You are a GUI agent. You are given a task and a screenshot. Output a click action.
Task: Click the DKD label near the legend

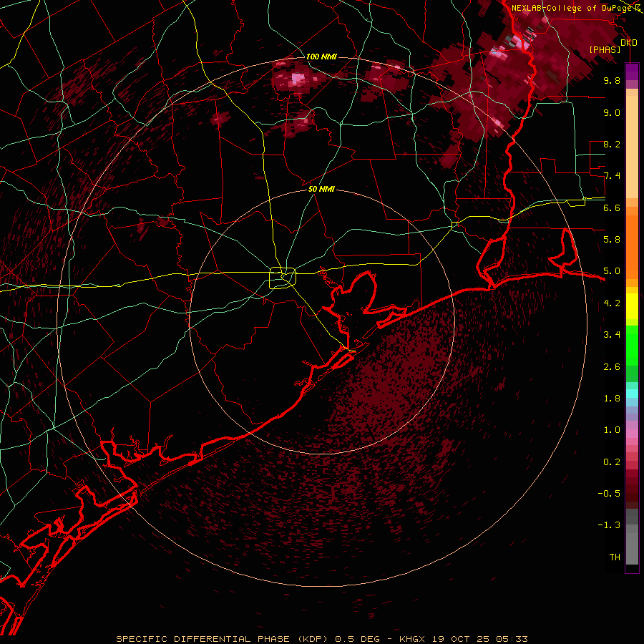click(x=629, y=43)
